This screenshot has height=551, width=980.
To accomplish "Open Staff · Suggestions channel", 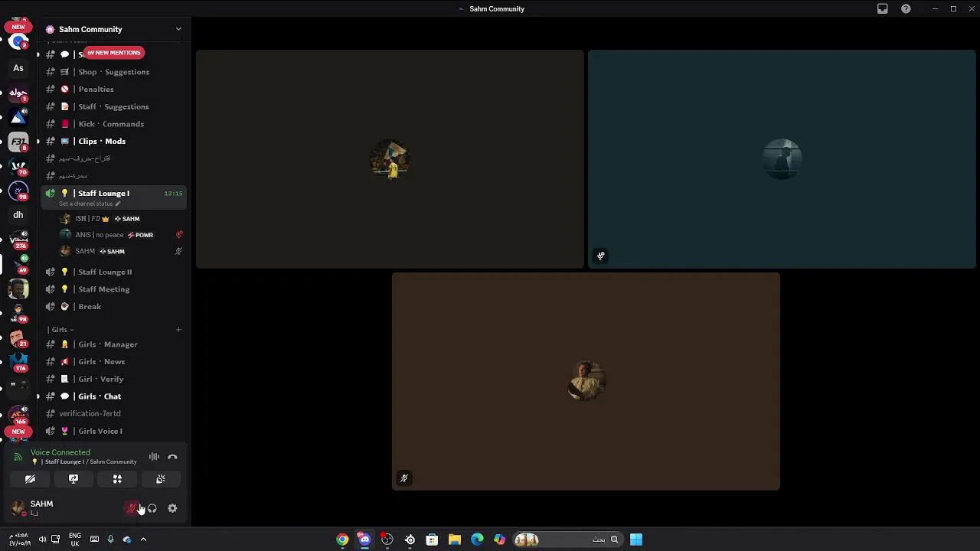I will [x=113, y=106].
